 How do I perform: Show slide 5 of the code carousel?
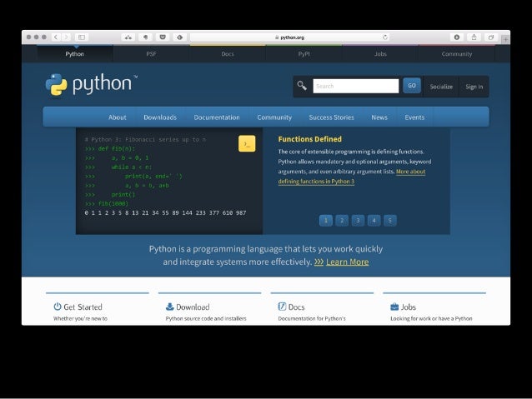390,221
